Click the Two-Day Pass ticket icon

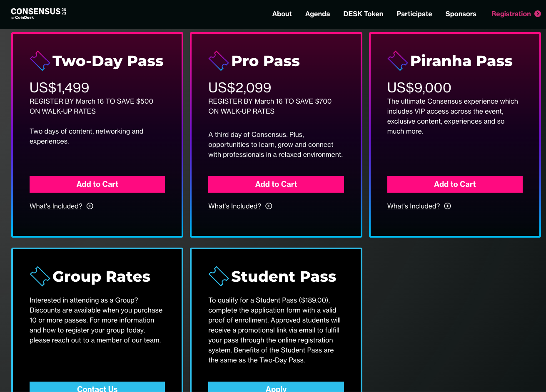(40, 61)
